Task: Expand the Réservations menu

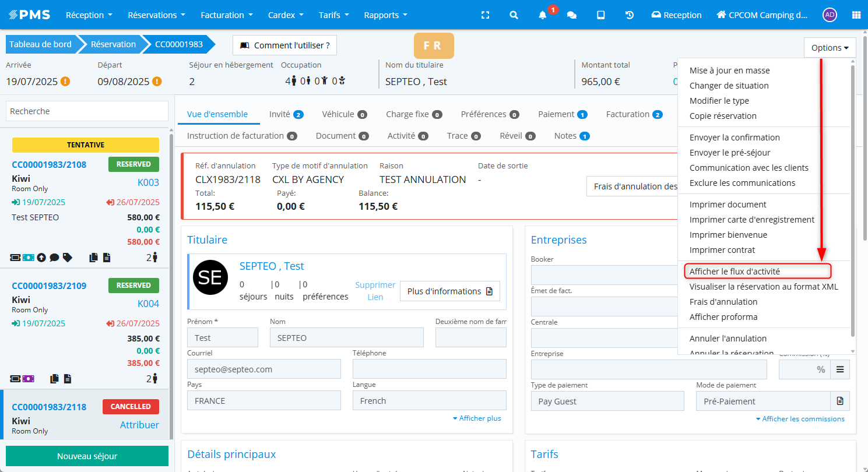Action: tap(156, 15)
